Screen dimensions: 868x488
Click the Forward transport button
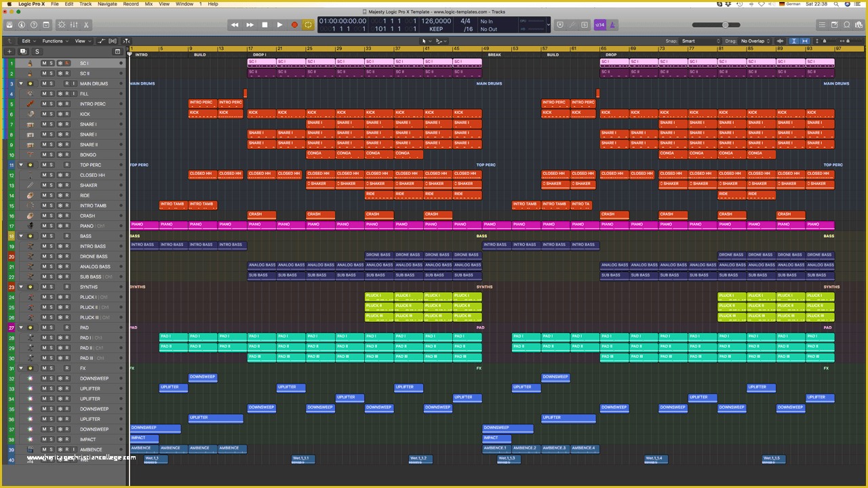tap(250, 25)
